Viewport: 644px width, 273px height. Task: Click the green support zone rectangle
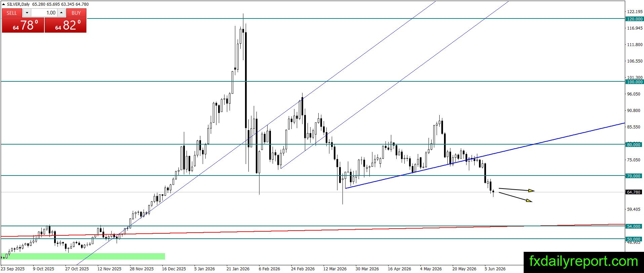(83, 256)
